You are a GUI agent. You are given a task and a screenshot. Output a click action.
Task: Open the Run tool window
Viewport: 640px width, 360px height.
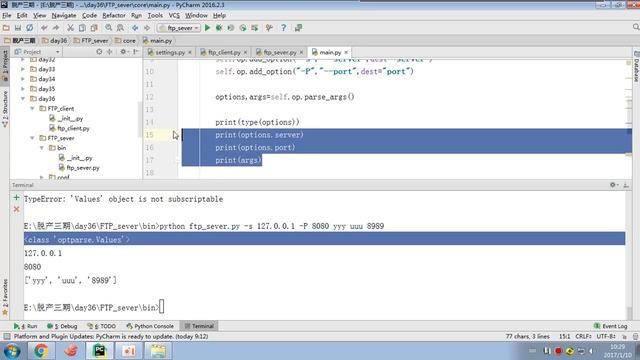[25, 326]
